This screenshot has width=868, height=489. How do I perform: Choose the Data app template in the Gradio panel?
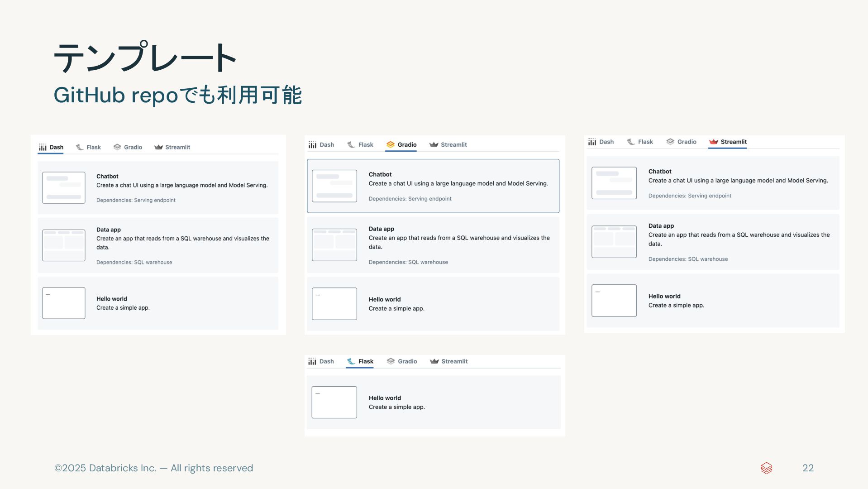[433, 245]
